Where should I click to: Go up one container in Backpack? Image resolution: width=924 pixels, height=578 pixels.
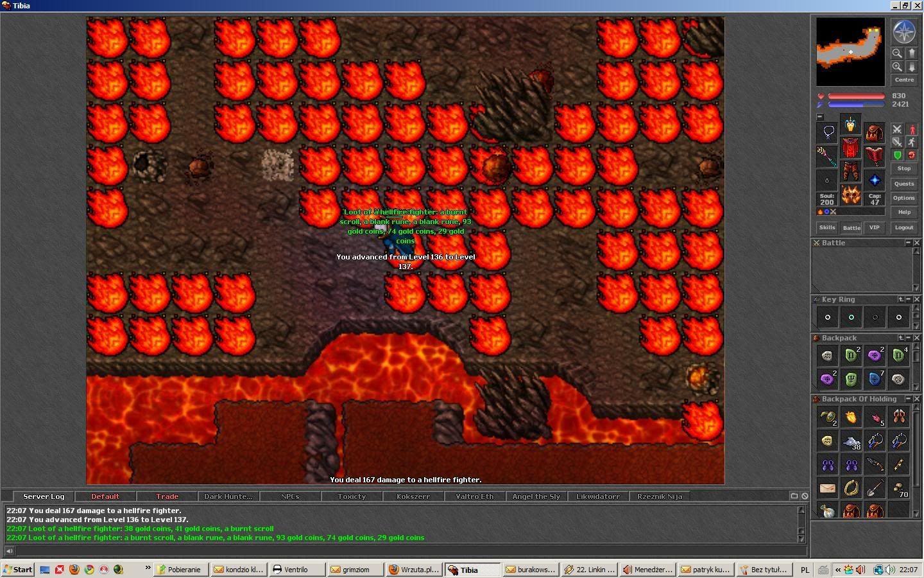[900, 338]
